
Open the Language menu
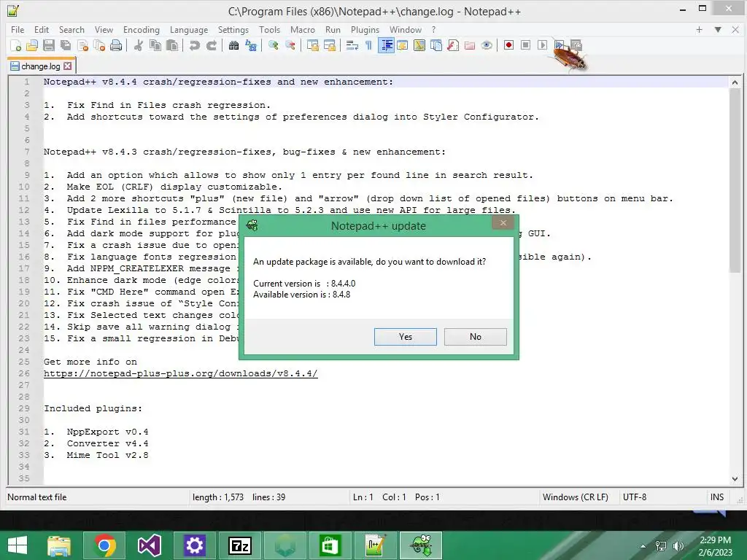tap(189, 29)
